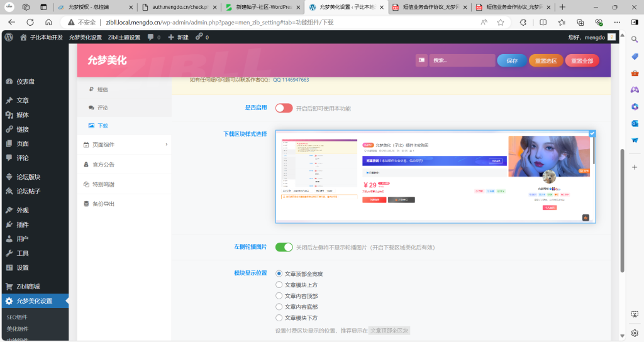Turn off the 左侧轮播图片 toggle
This screenshot has width=644, height=342.
pyautogui.click(x=284, y=247)
